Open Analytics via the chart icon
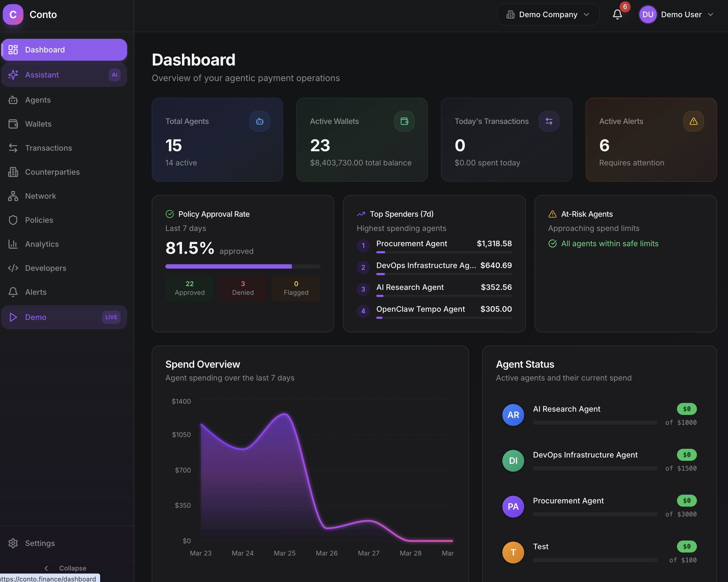Image resolution: width=728 pixels, height=582 pixels. [x=13, y=244]
